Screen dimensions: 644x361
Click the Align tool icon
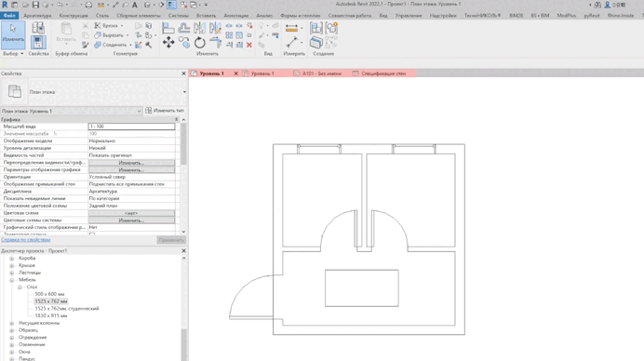coord(168,28)
